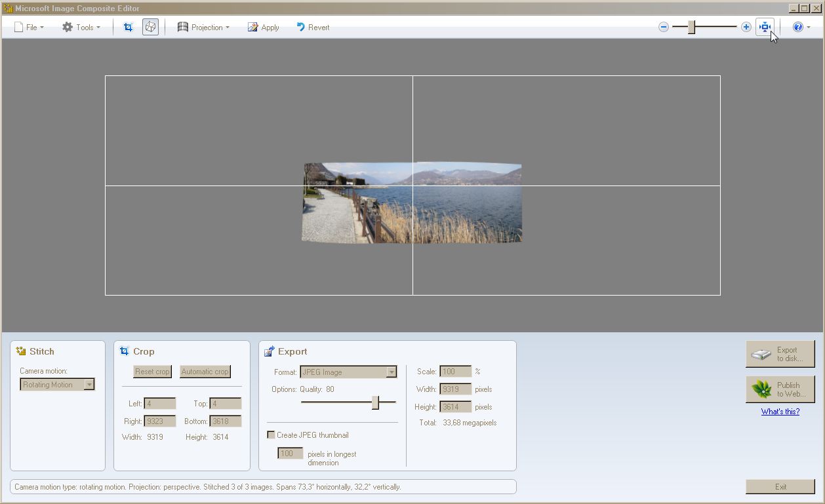Click the export Width pixels field
The width and height of the screenshot is (825, 504).
(456, 389)
